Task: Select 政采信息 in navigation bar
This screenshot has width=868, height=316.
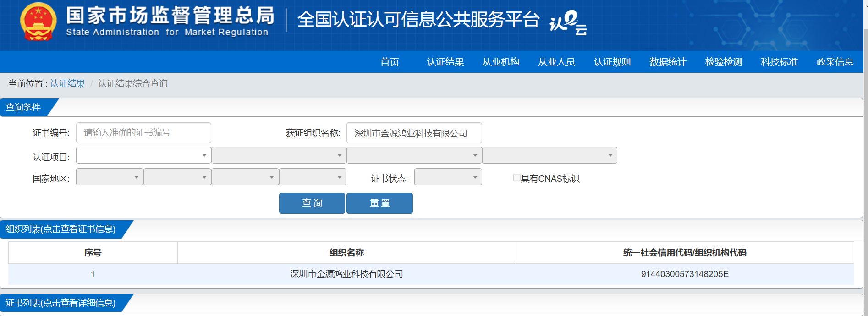Action: 835,62
